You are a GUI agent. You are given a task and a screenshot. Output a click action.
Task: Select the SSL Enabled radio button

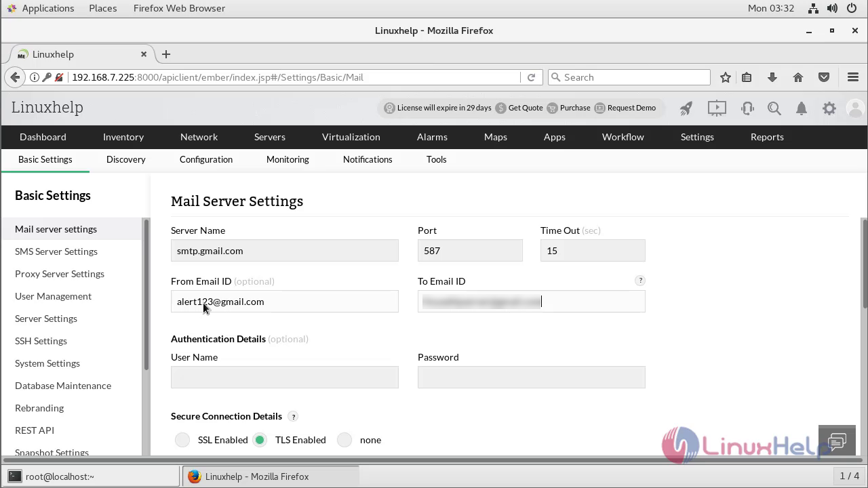(x=182, y=440)
